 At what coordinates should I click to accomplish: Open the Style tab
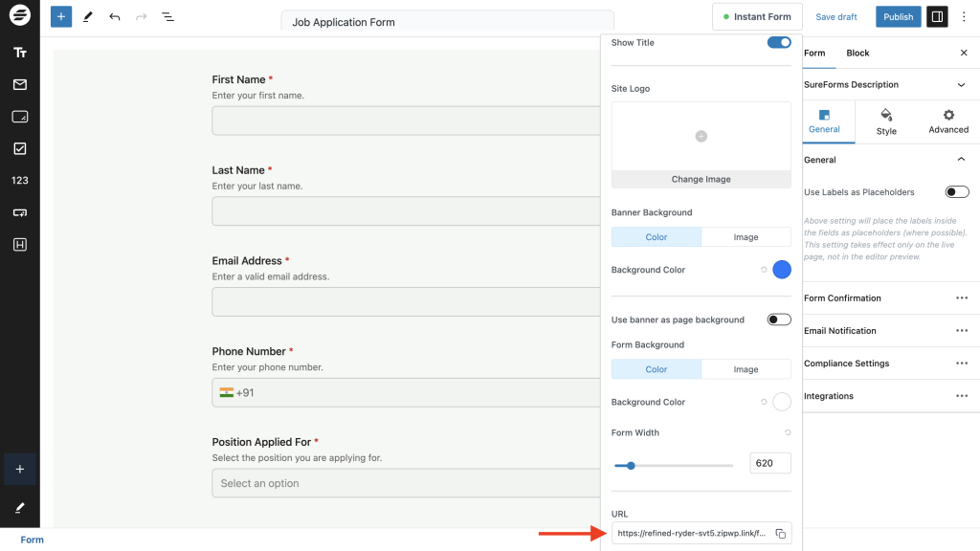pyautogui.click(x=886, y=121)
